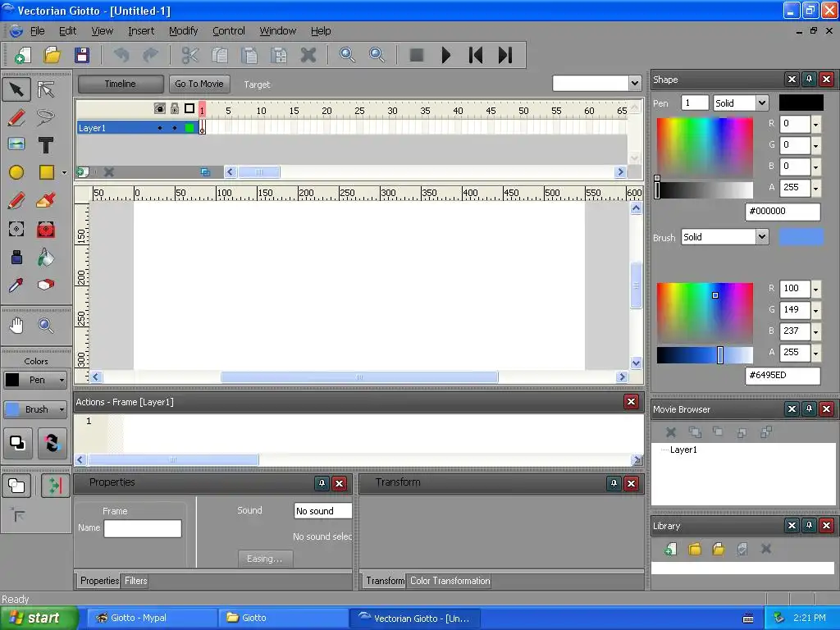Open the Brush color dropdown in Colors
The height and width of the screenshot is (630, 840).
pos(62,409)
